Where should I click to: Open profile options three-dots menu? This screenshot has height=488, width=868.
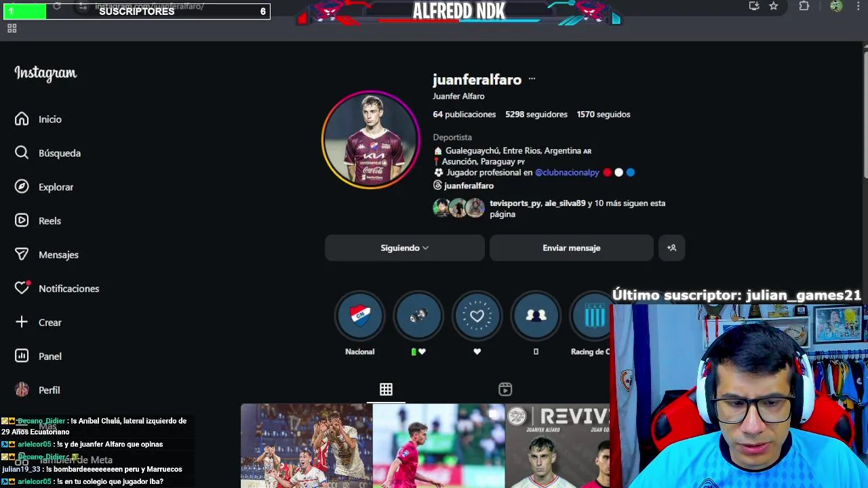coord(532,79)
